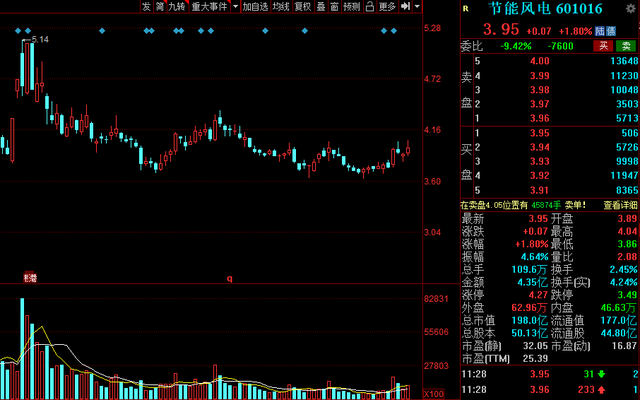The width and height of the screenshot is (640, 400).
Task: Select buy level 3 price 3.93
Action: (x=540, y=162)
